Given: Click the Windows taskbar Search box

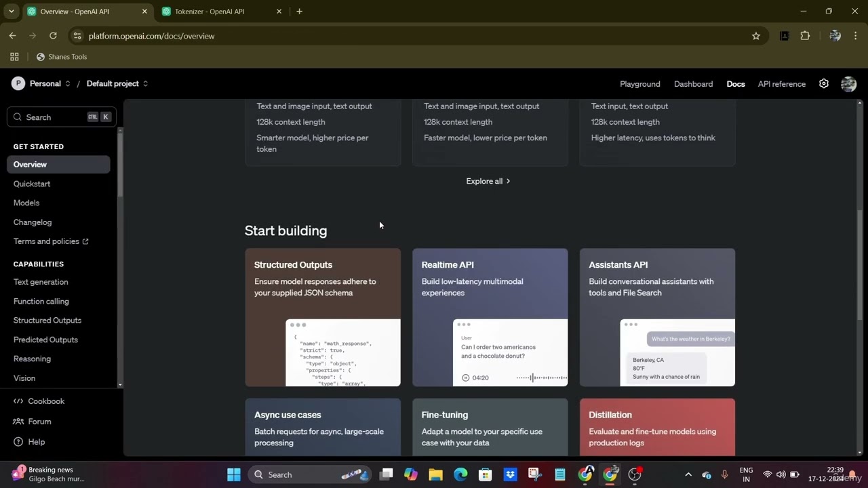Looking at the screenshot, I should tap(311, 474).
